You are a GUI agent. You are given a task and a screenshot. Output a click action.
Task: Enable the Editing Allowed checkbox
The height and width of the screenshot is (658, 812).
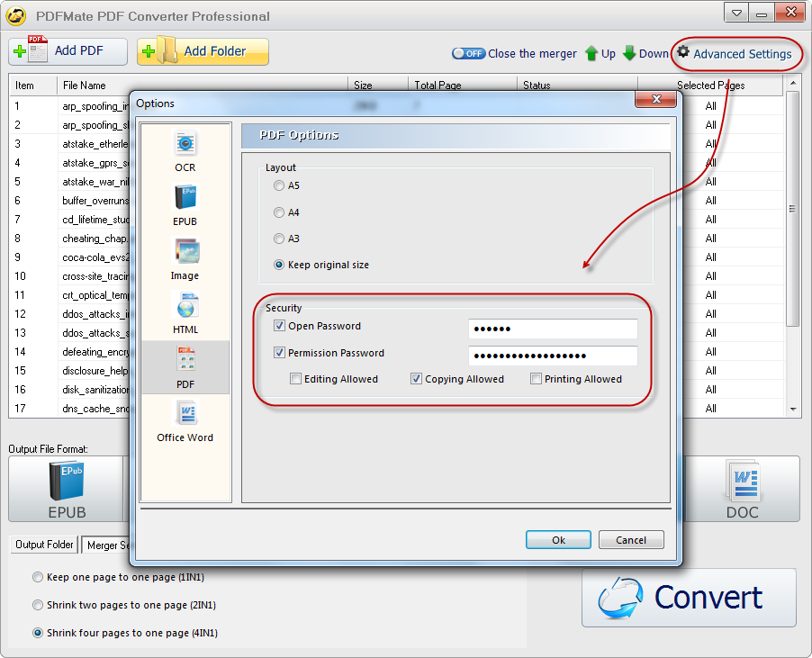296,379
